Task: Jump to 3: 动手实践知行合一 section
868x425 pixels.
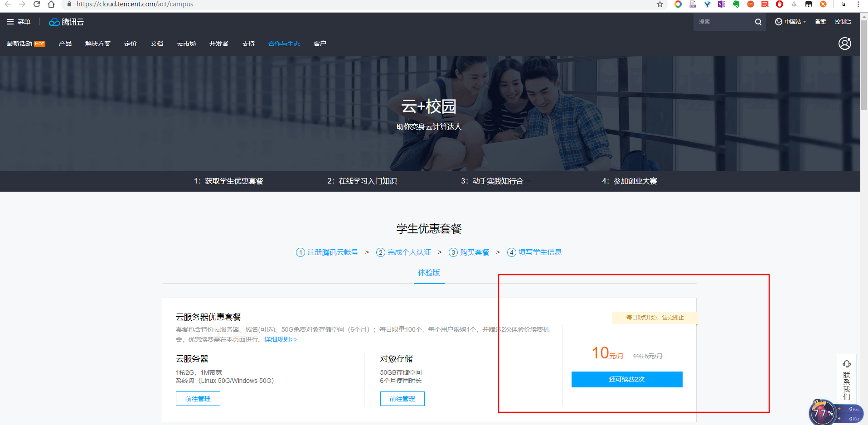Action: click(x=496, y=181)
